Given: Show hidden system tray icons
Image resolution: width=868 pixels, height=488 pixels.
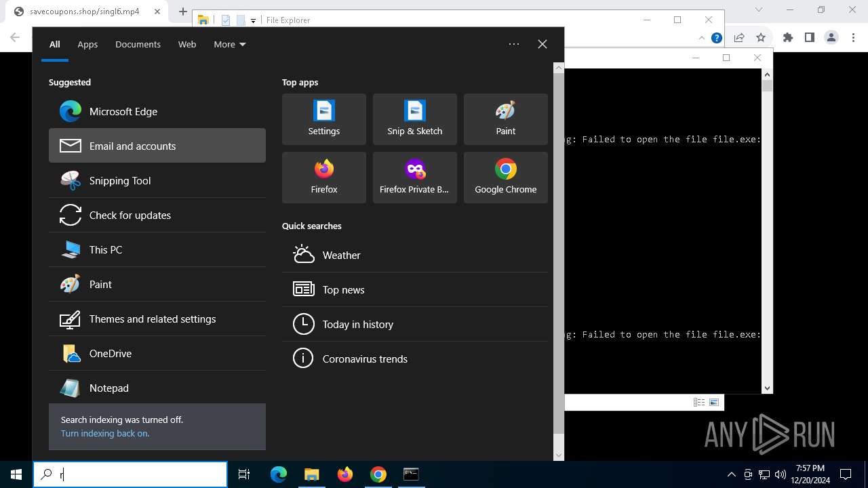Looking at the screenshot, I should pos(731,474).
